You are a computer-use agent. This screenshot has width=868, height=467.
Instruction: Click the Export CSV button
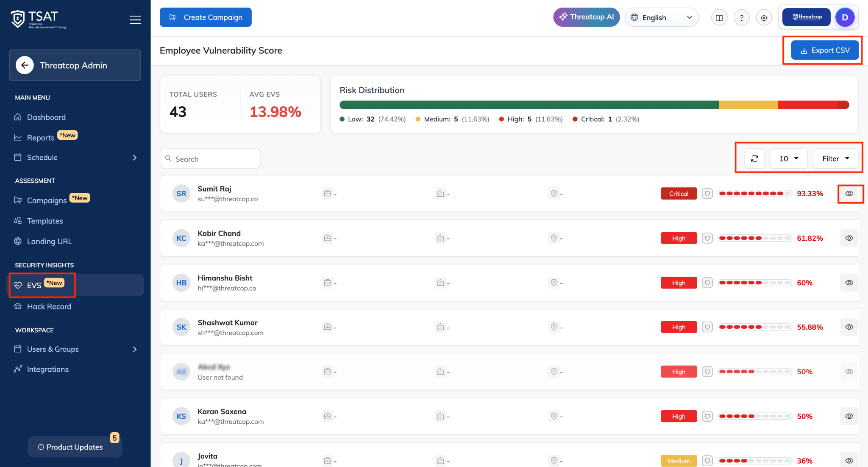tap(825, 50)
